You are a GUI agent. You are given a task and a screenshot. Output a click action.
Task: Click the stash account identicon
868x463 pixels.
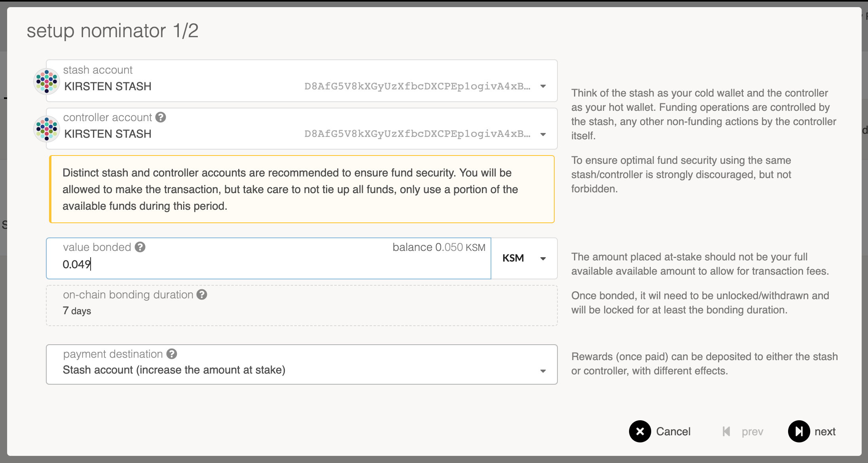click(x=47, y=82)
